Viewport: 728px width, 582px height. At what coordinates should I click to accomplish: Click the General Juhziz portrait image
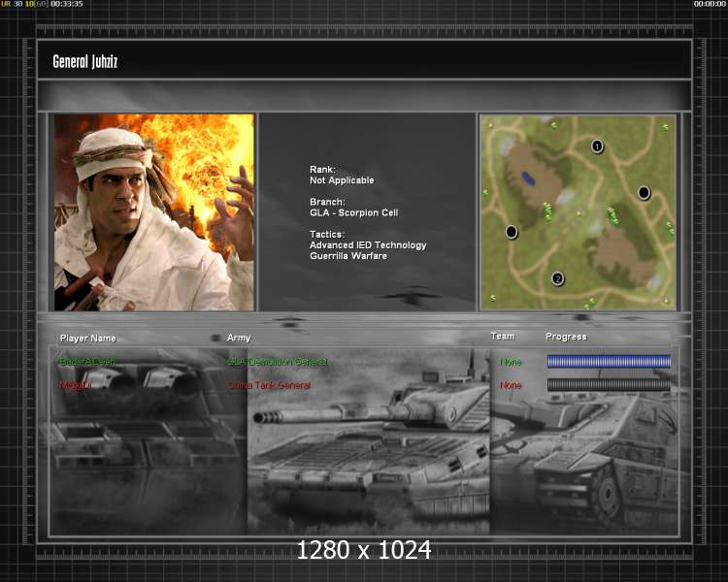click(x=154, y=212)
